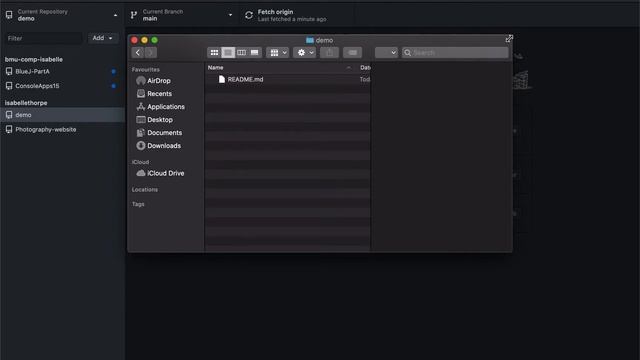Click the Locations sidebar heading

[x=145, y=190]
